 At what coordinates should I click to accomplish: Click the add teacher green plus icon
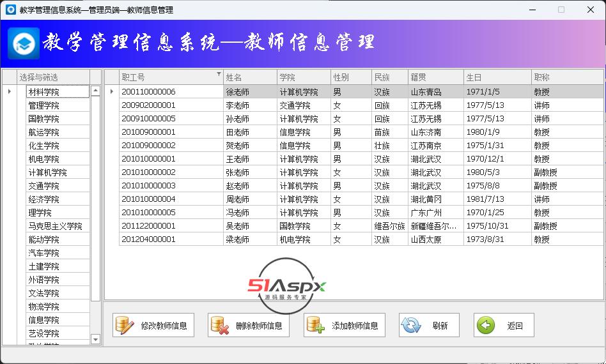point(316,325)
